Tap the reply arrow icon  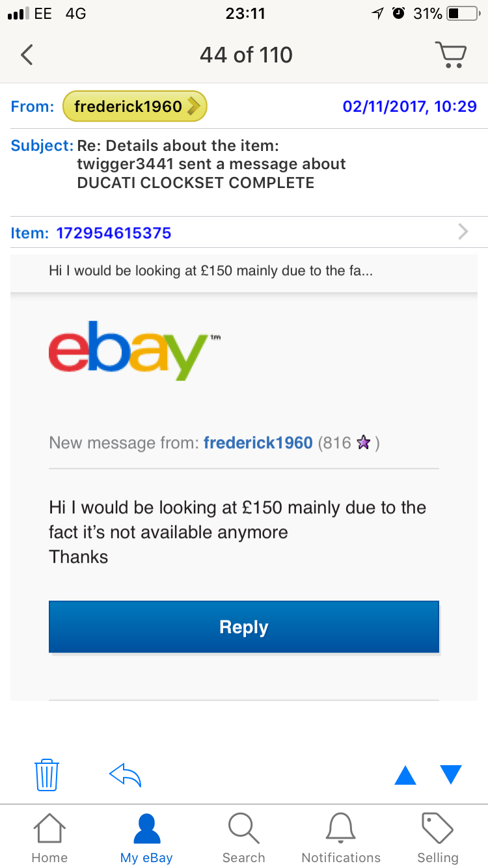coord(125,775)
